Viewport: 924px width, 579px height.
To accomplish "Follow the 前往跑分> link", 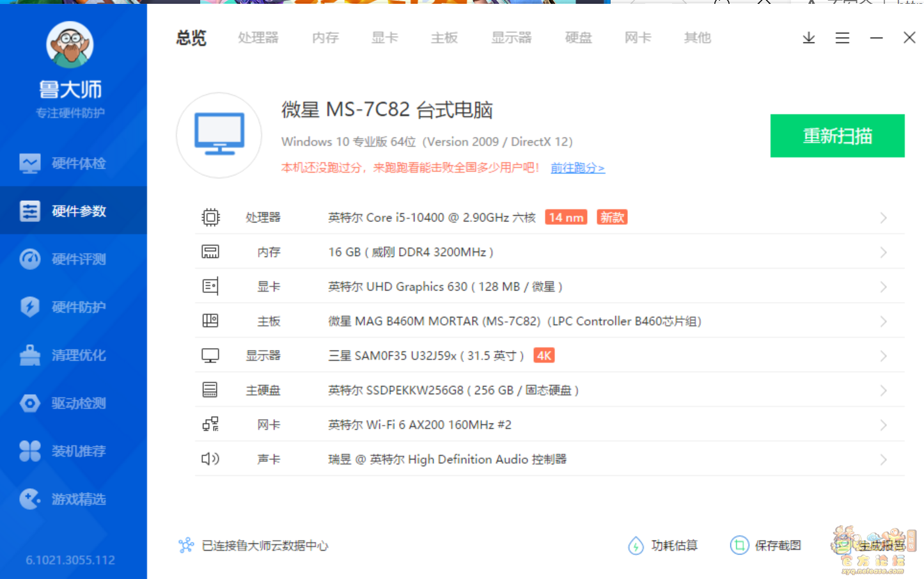I will tap(578, 168).
